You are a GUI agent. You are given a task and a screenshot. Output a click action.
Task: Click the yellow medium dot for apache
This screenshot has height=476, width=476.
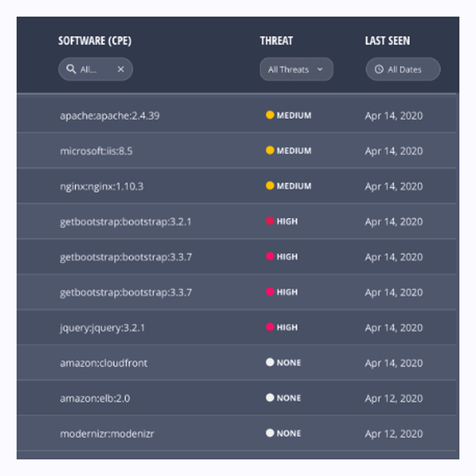pyautogui.click(x=270, y=115)
